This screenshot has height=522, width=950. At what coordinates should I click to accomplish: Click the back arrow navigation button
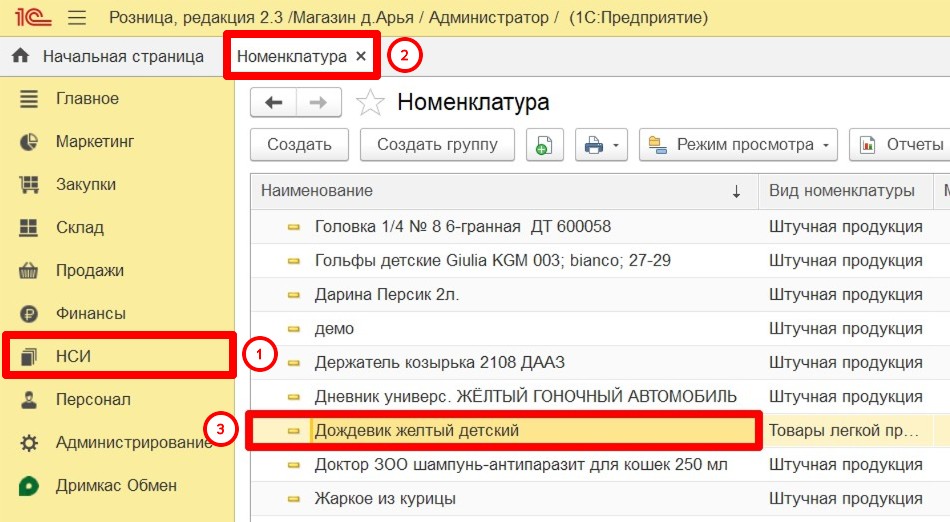274,102
